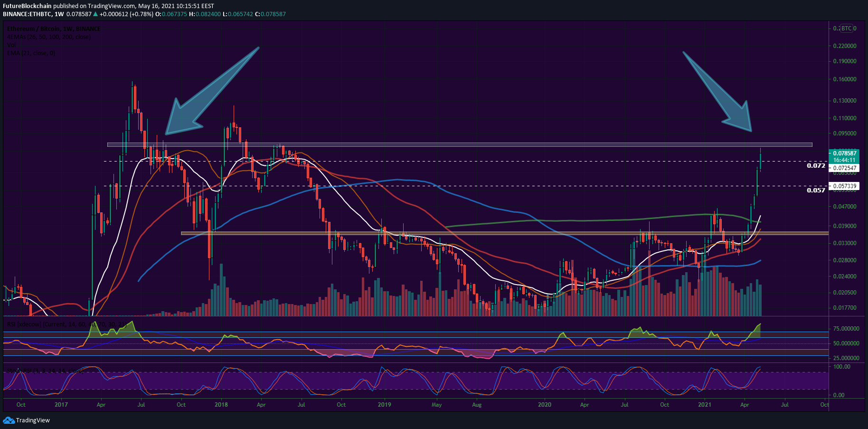868x429 pixels.
Task: Open the BTC currency selector on the price axis
Action: pyautogui.click(x=846, y=29)
